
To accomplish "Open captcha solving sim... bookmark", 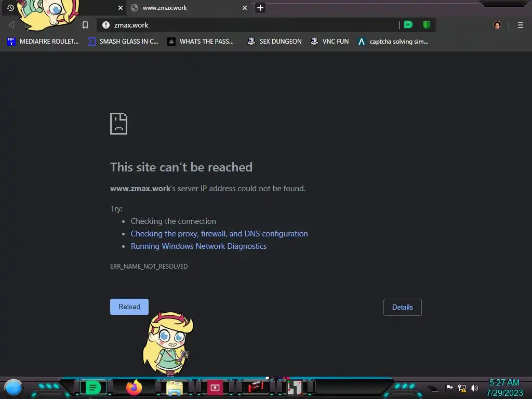I will pyautogui.click(x=393, y=42).
